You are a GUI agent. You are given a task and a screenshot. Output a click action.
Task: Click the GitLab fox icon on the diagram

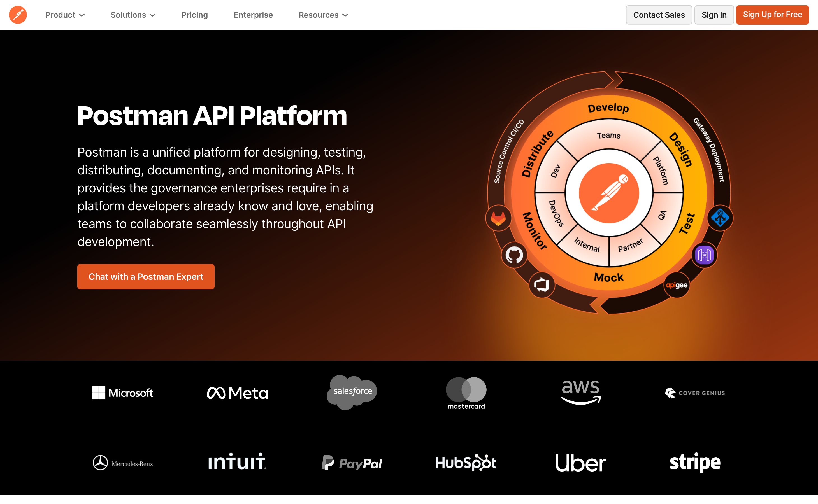click(x=498, y=218)
